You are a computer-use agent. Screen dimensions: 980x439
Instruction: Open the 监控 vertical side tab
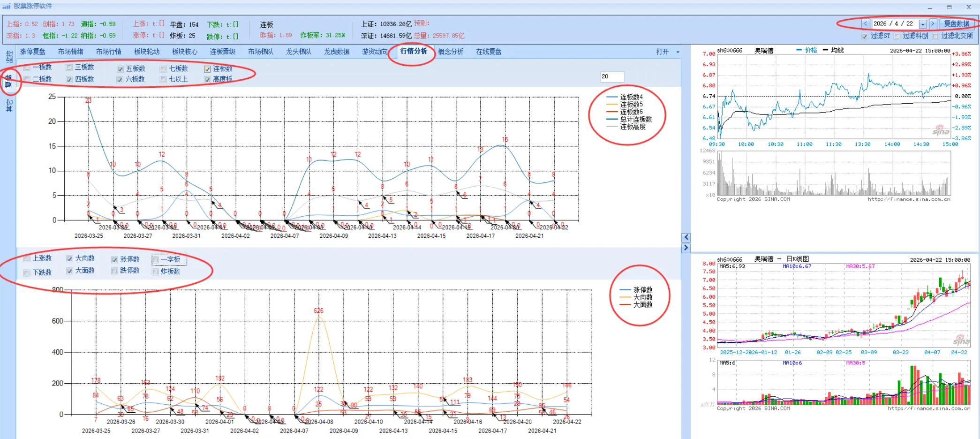[x=9, y=57]
